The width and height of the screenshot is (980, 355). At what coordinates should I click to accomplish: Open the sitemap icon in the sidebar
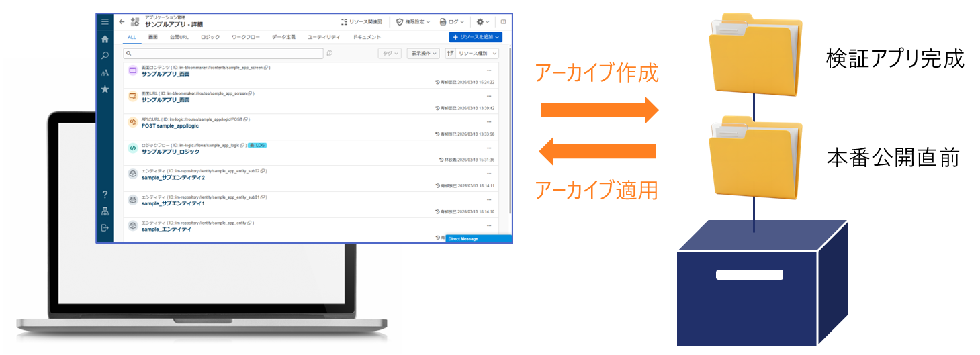105,211
